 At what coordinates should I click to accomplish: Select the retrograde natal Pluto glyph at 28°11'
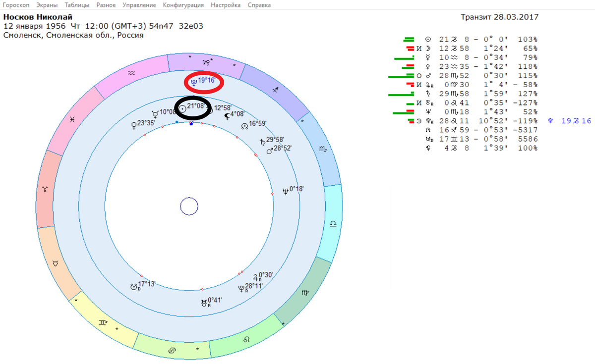tap(241, 288)
